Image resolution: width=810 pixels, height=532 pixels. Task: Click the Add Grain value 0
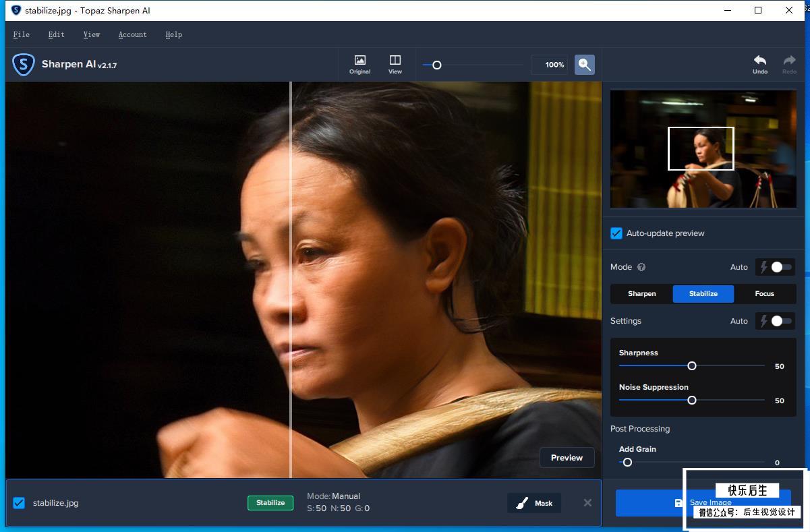click(x=777, y=463)
